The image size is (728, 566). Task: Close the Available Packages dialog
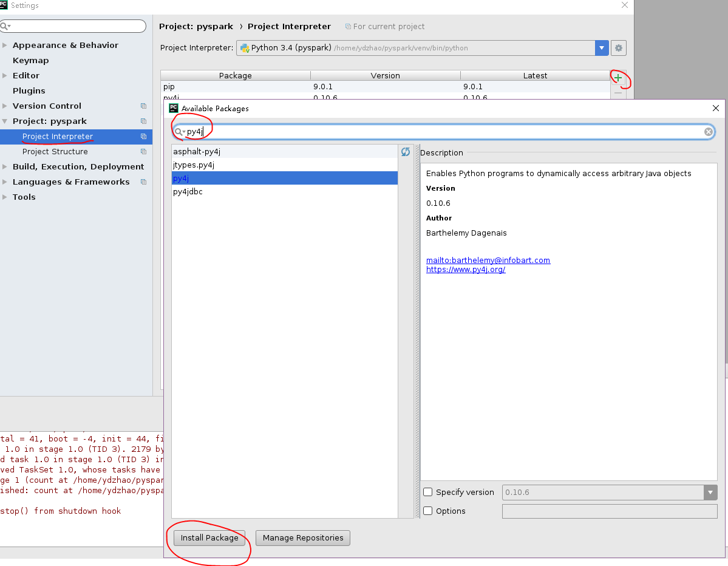715,108
